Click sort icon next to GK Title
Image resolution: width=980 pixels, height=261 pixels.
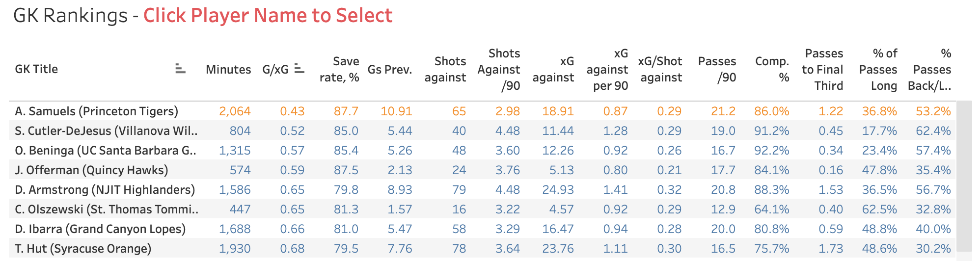180,69
